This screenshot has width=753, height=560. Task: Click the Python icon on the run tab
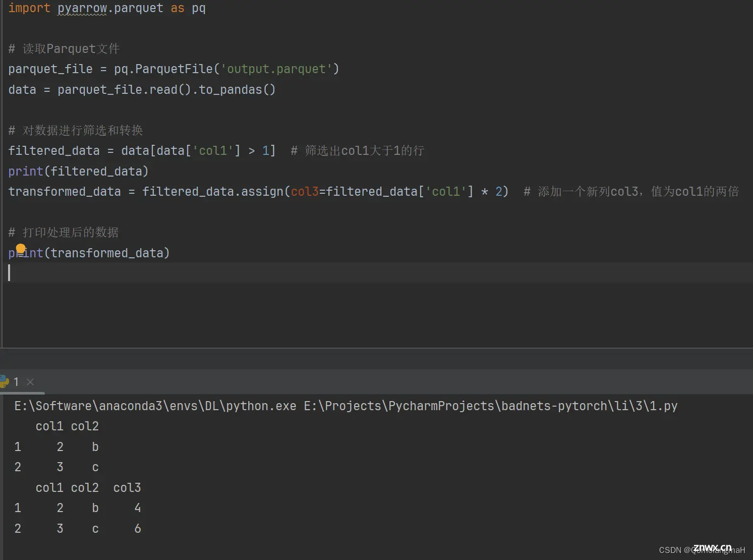coord(5,382)
